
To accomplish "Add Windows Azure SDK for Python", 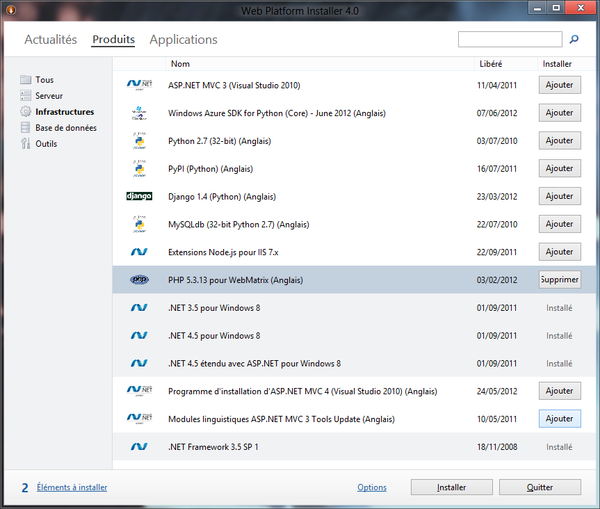I will click(560, 113).
